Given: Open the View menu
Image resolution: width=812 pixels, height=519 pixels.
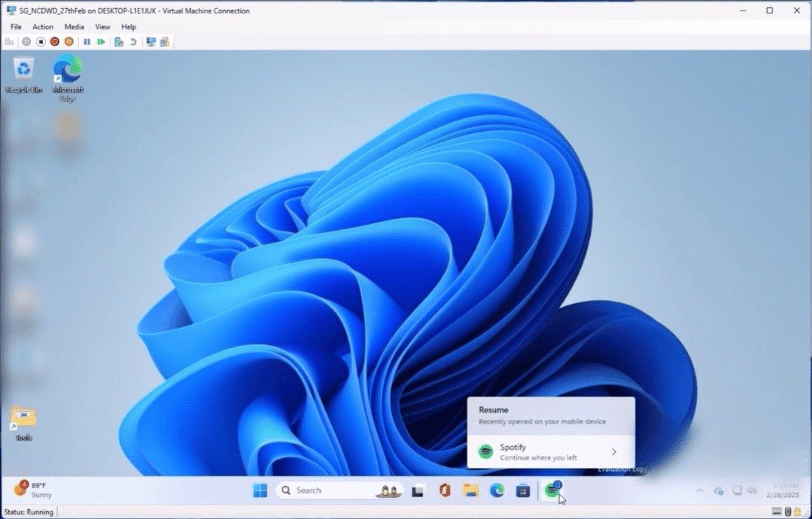Looking at the screenshot, I should 102,27.
